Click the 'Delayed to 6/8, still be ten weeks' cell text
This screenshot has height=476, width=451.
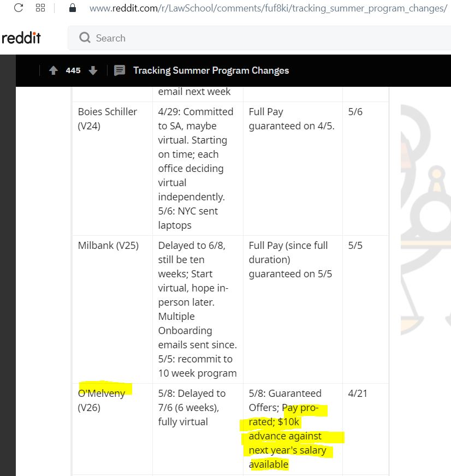point(192,259)
